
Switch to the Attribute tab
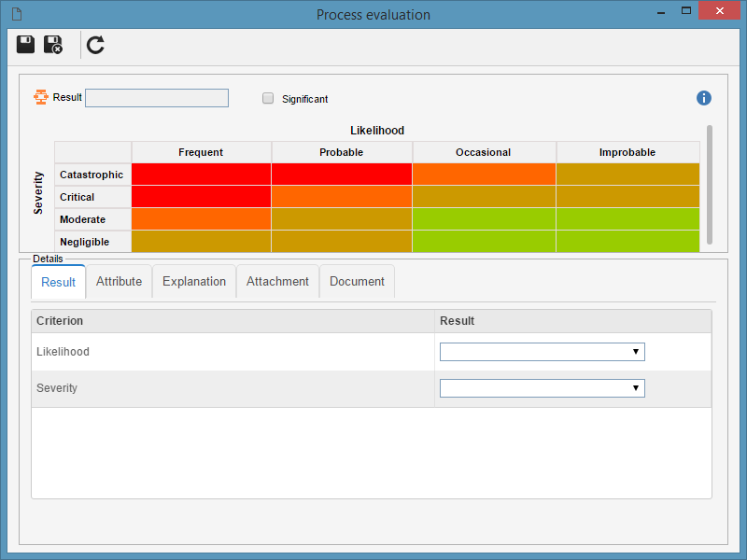pos(120,282)
